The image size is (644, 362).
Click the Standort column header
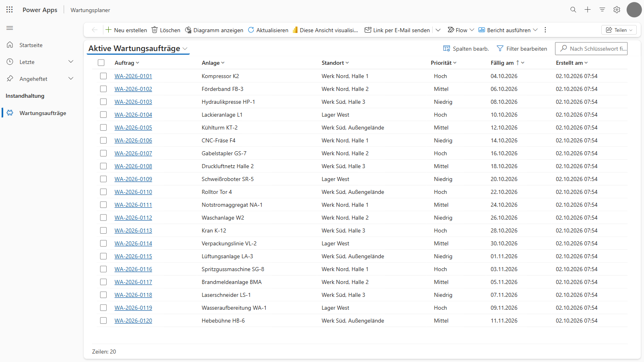pyautogui.click(x=335, y=63)
